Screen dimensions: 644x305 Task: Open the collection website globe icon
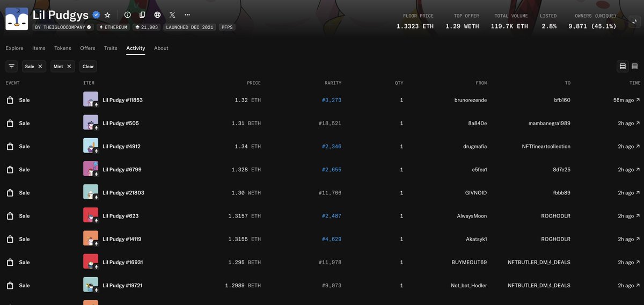pos(157,15)
